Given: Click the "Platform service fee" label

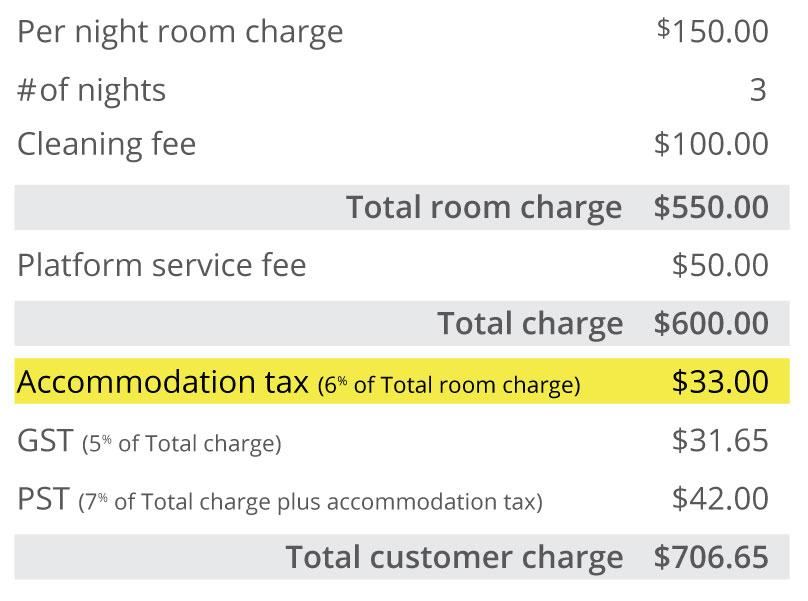Looking at the screenshot, I should click(162, 265).
